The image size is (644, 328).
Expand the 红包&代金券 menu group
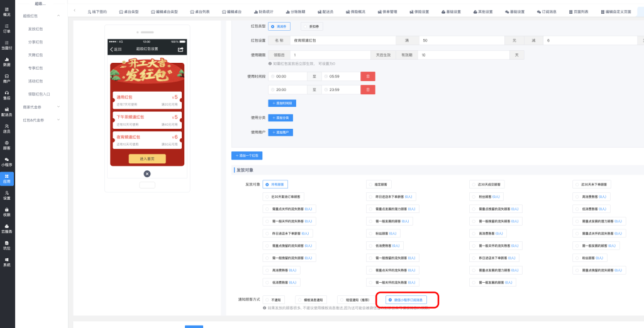point(58,119)
